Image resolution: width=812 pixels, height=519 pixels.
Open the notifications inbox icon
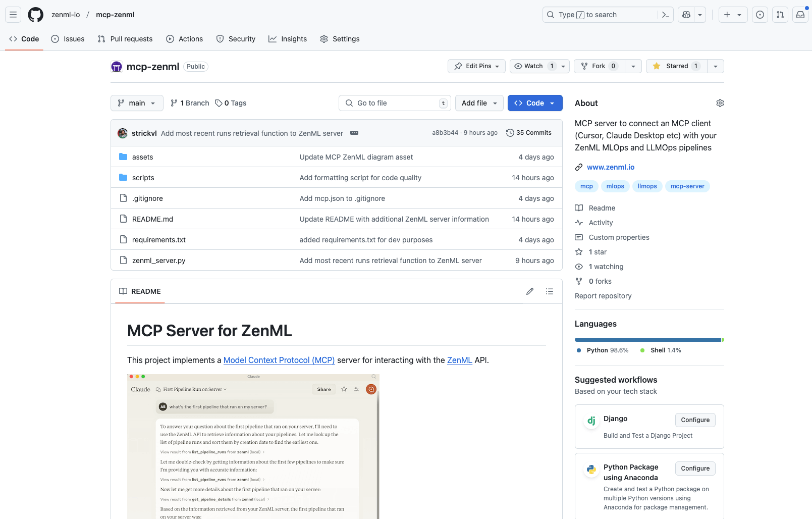799,15
